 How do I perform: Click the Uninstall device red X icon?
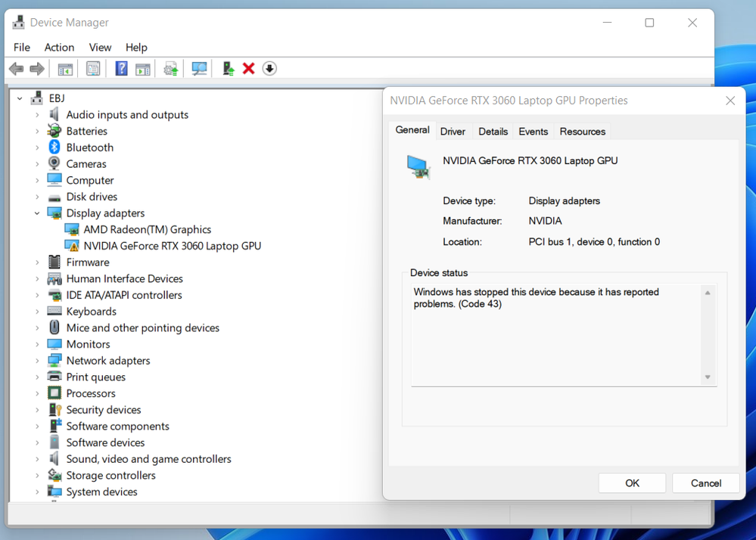pos(248,68)
